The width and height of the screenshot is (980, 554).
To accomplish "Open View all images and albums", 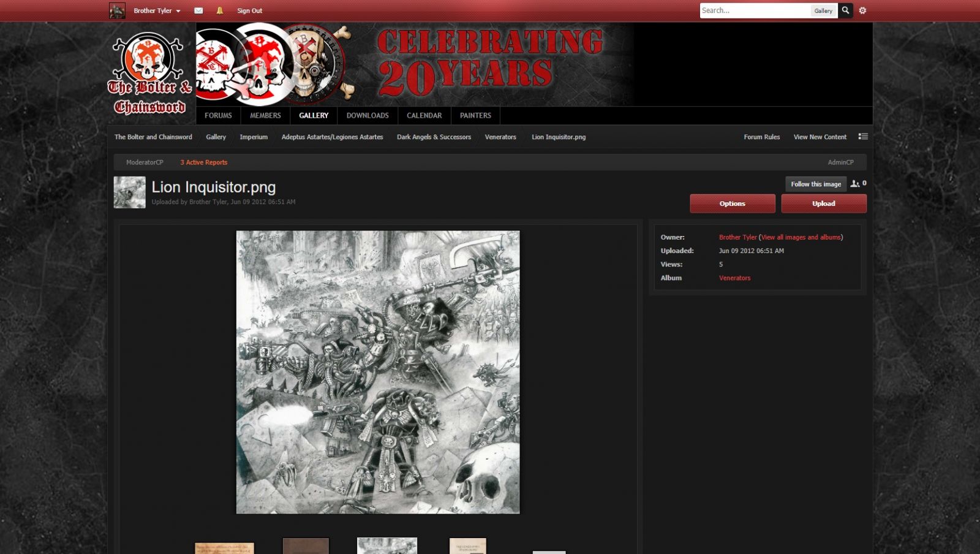I will (x=801, y=237).
